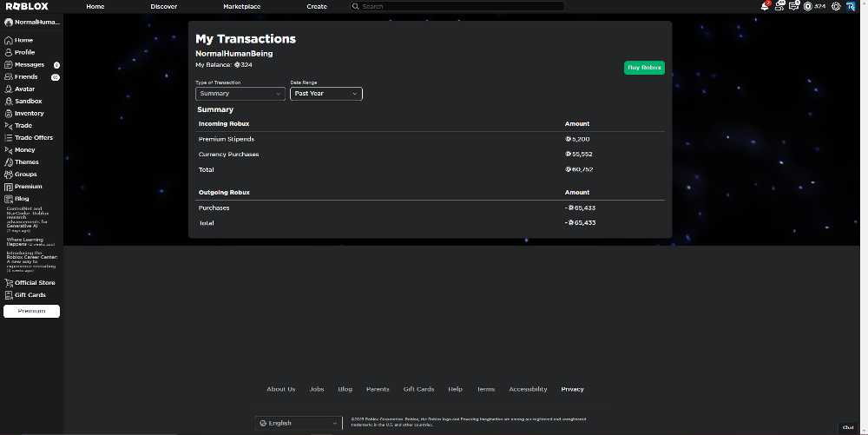Open the Chat panel button

[x=848, y=427]
